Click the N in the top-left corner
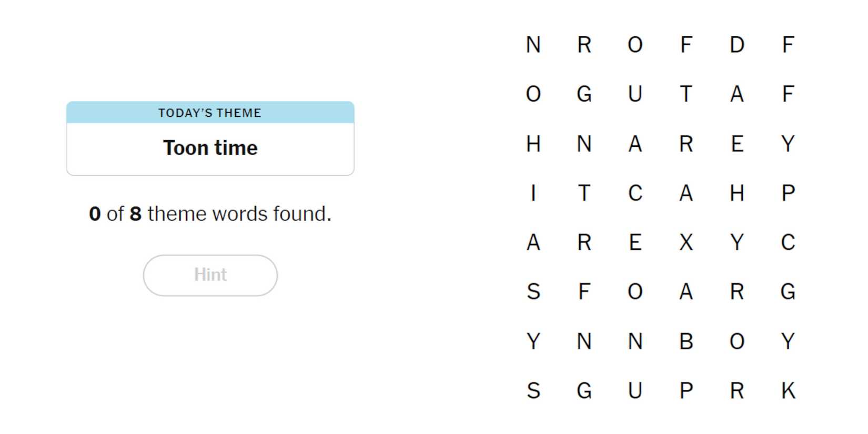The height and width of the screenshot is (434, 868). click(533, 45)
